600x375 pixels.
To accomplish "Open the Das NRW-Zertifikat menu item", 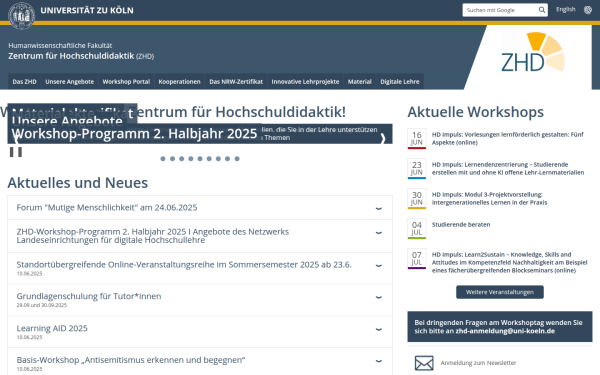I will click(x=236, y=82).
